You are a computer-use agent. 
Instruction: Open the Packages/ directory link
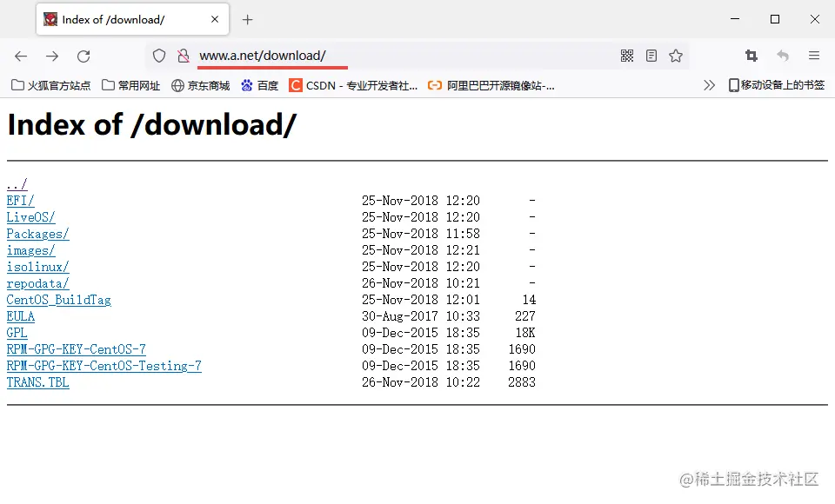[37, 233]
